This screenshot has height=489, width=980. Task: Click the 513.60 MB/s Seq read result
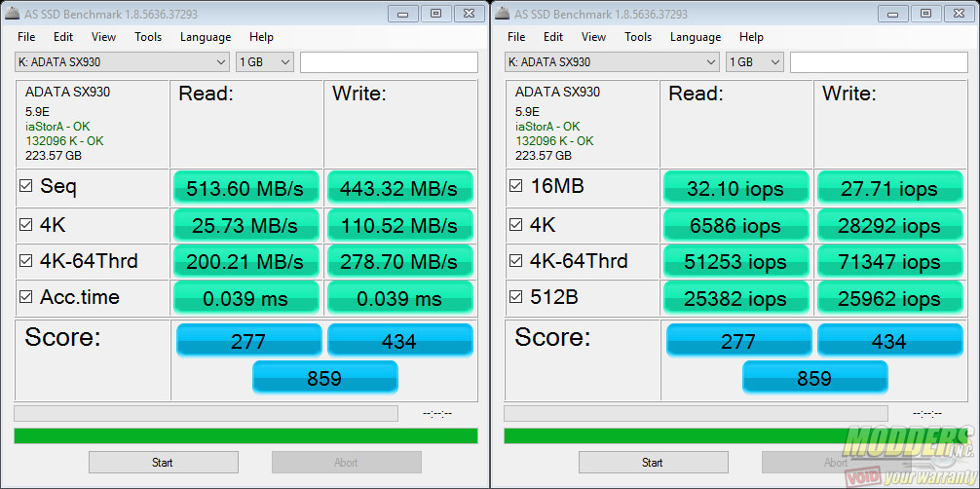[x=246, y=188]
